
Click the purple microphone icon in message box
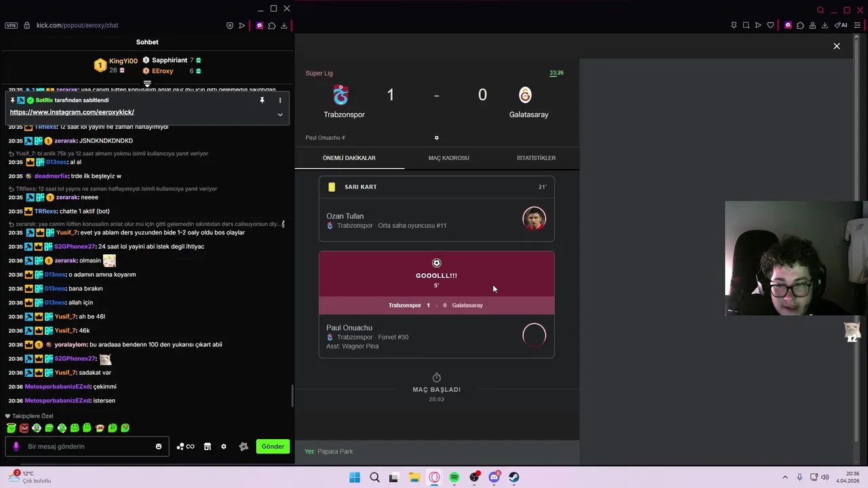[x=16, y=447]
